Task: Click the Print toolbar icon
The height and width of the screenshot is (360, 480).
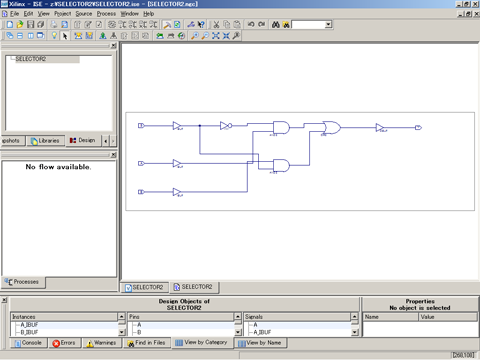Action: (54, 24)
